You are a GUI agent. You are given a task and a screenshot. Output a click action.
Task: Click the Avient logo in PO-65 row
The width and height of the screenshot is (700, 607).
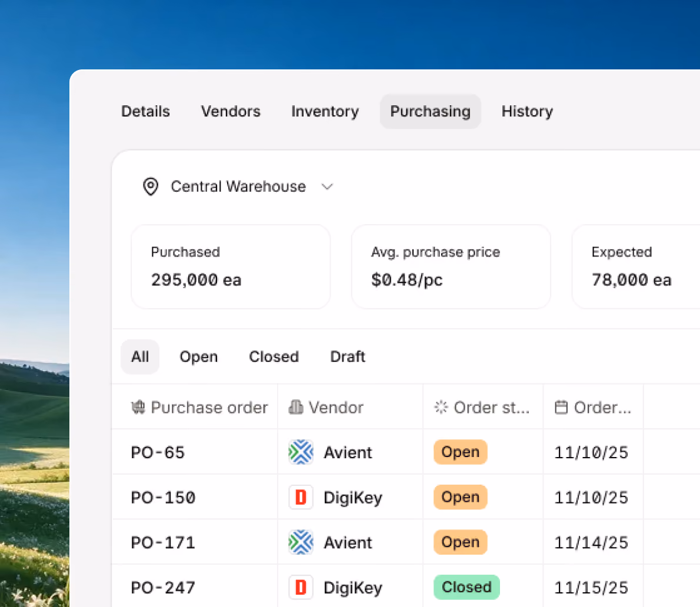point(301,452)
